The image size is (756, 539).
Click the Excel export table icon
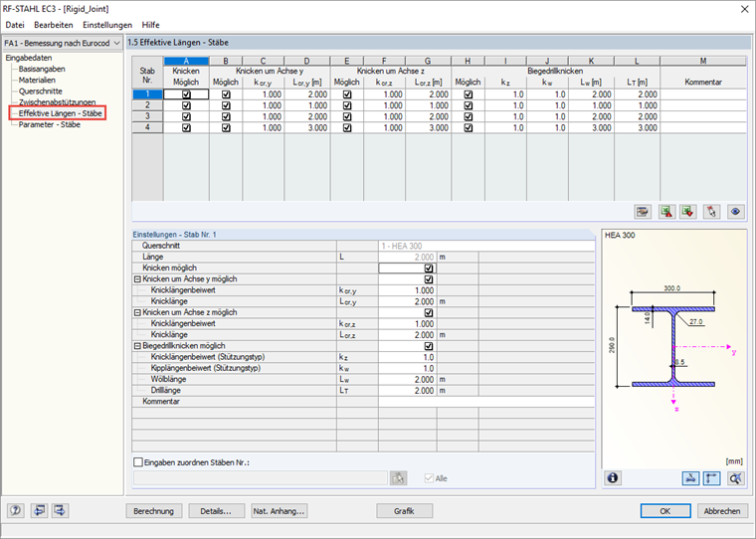pyautogui.click(x=666, y=212)
